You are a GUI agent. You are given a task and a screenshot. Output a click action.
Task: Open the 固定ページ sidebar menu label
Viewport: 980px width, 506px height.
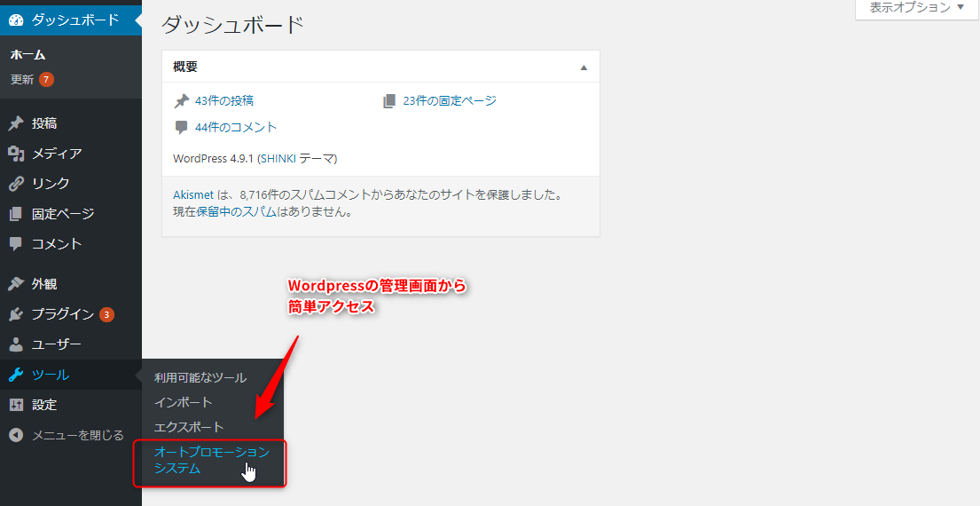pos(63,214)
